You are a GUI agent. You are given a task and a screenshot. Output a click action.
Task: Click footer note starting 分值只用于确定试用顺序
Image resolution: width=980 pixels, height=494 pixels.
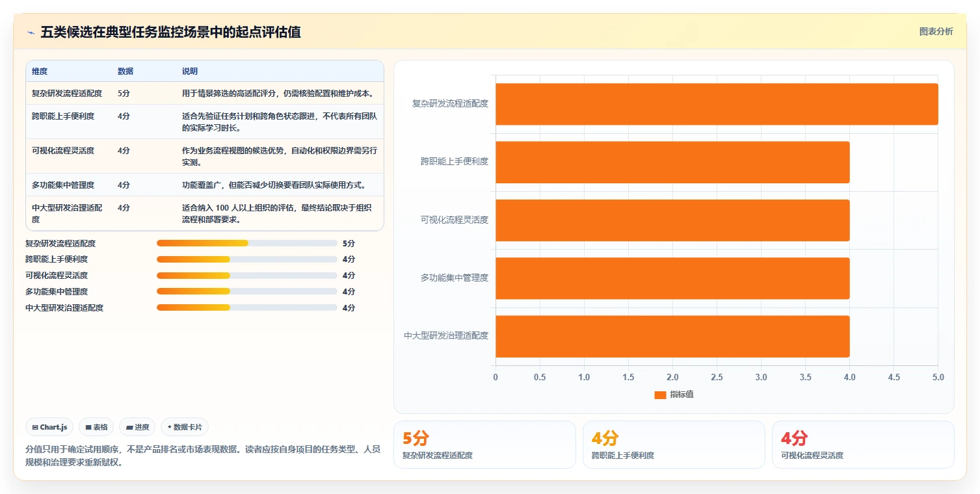203,456
